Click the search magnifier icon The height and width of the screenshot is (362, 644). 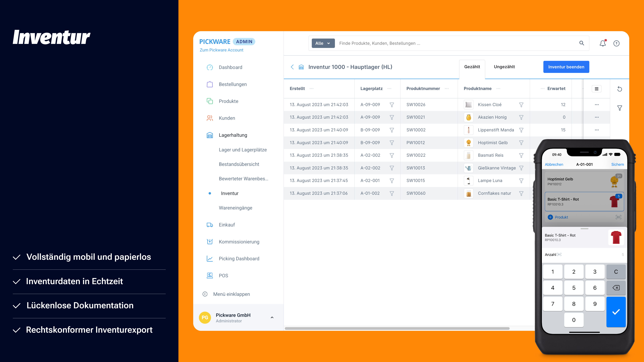pos(582,43)
